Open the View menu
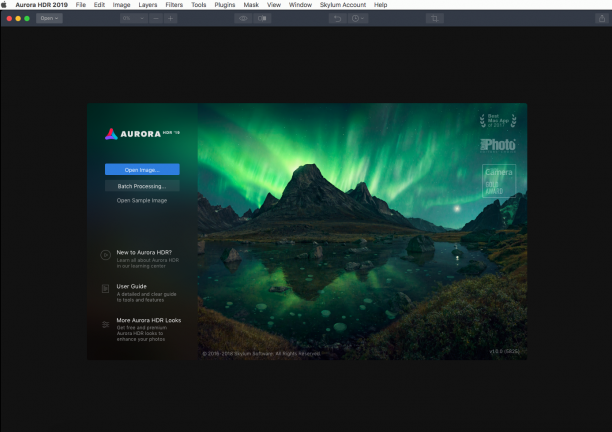 (x=274, y=5)
